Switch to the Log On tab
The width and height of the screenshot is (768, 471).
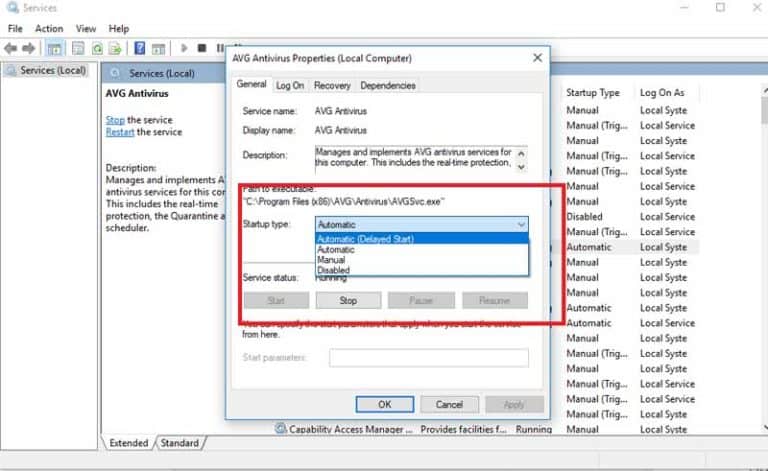click(x=290, y=85)
